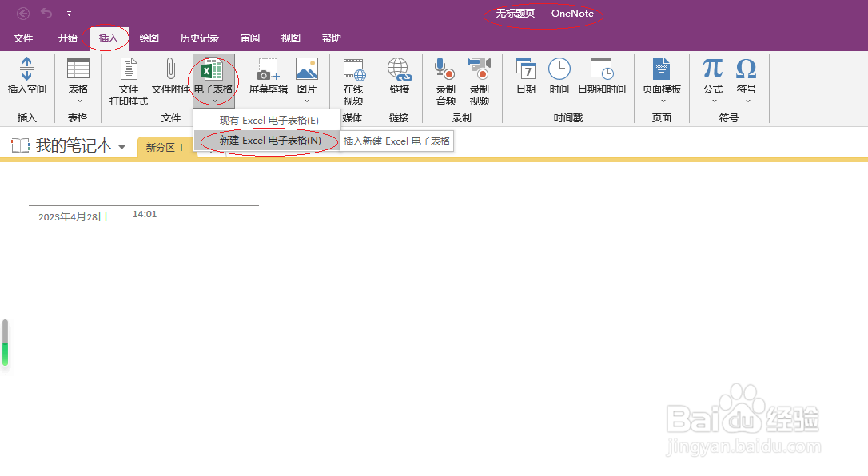The height and width of the screenshot is (476, 868).
Task: Click the 录制音频 microphone icon
Action: point(444,68)
